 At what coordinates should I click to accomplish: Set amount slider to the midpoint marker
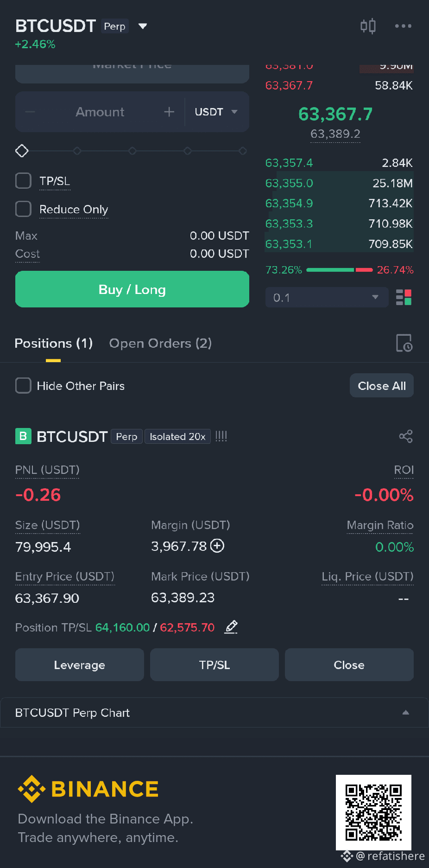132,151
